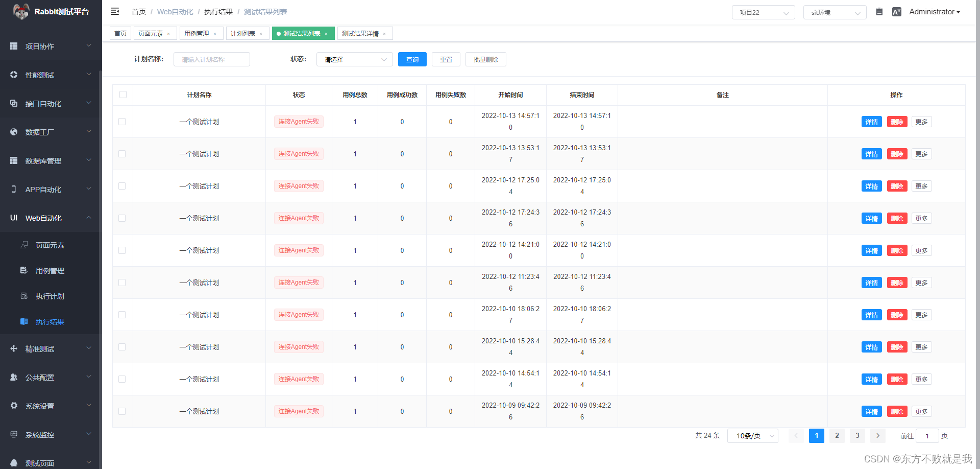Open the 请选择 status dropdown

pos(354,59)
